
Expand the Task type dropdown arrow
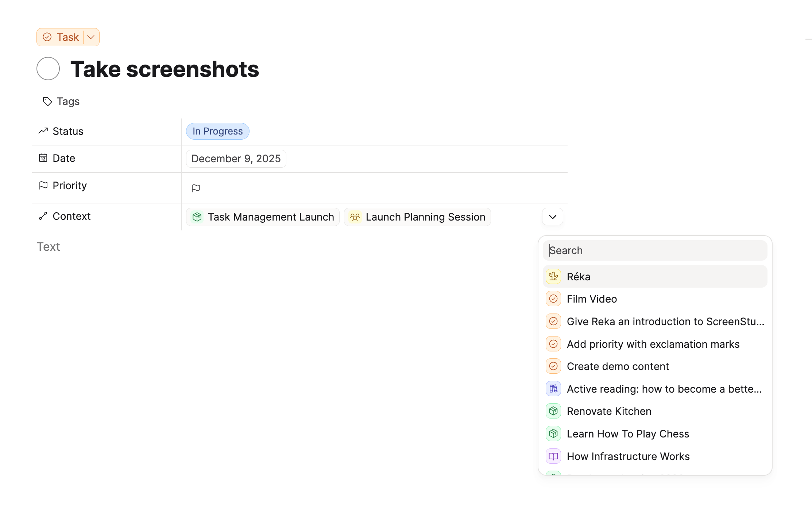[91, 37]
